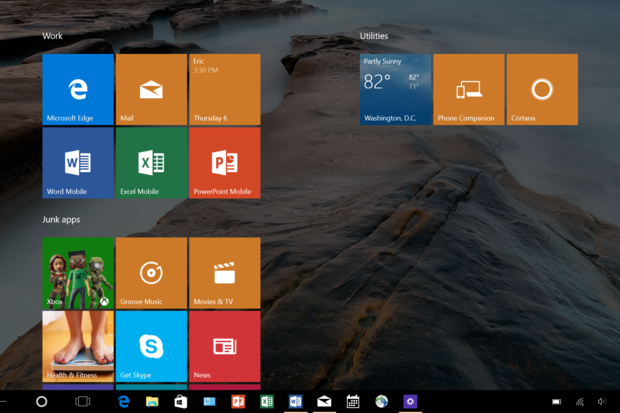Check the battery icon in the system tray
This screenshot has width=620, height=413.
557,402
